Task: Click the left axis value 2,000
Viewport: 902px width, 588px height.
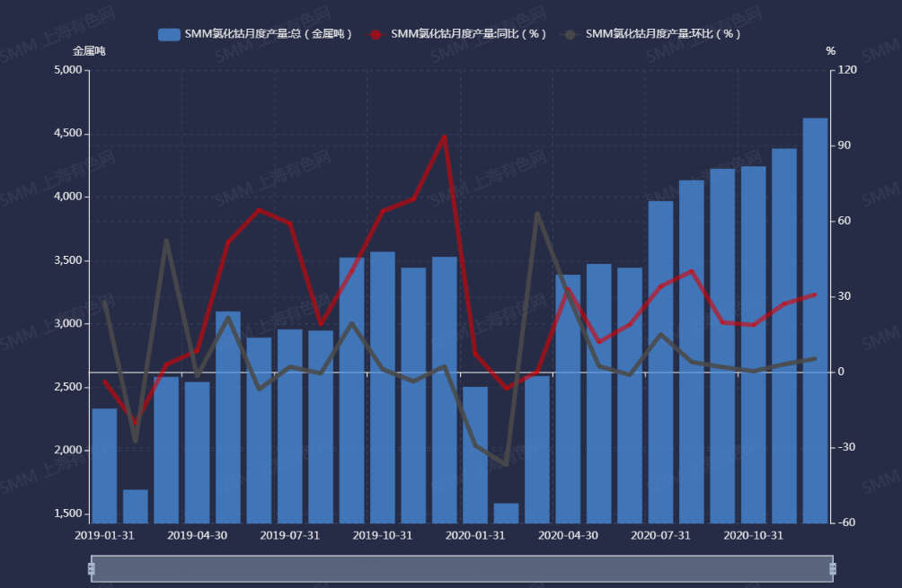Action: (68, 450)
